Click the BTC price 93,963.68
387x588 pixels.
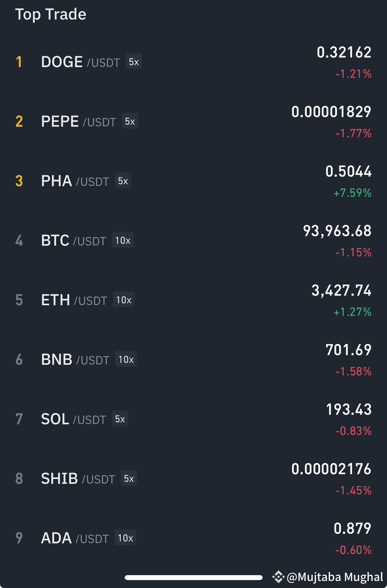(337, 231)
